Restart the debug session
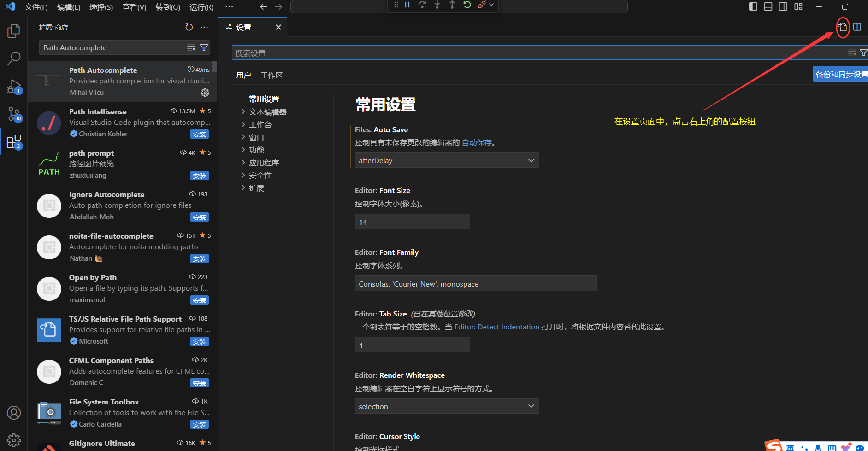The height and width of the screenshot is (451, 868). pyautogui.click(x=467, y=5)
